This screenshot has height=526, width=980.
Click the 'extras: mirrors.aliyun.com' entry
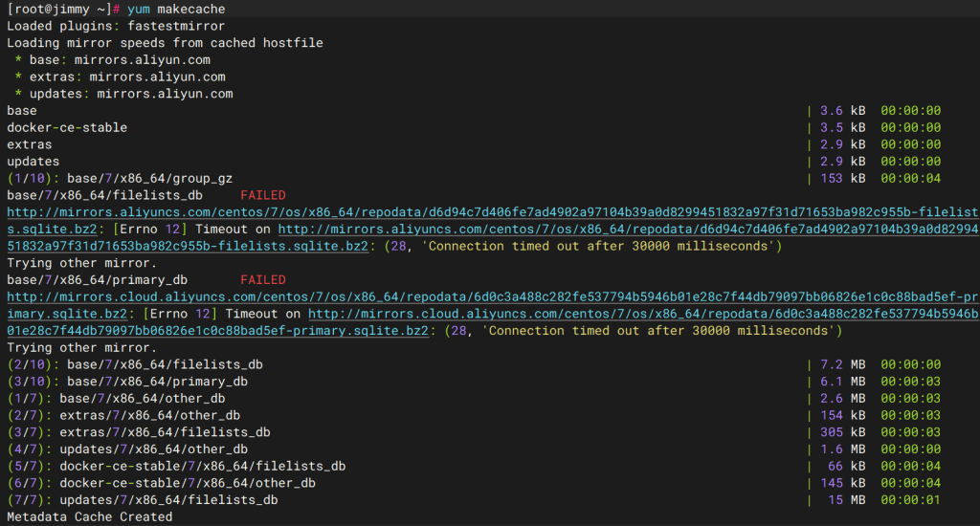click(127, 77)
